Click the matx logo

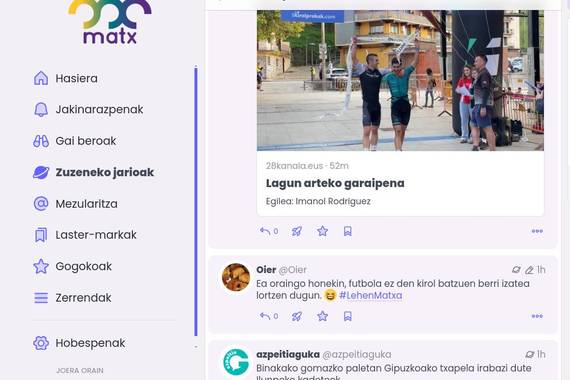(109, 22)
